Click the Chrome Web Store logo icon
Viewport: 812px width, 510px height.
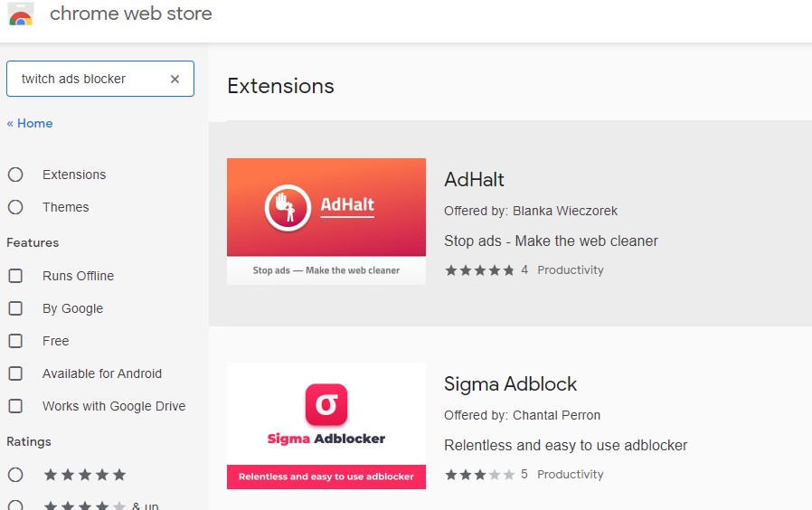click(21, 14)
